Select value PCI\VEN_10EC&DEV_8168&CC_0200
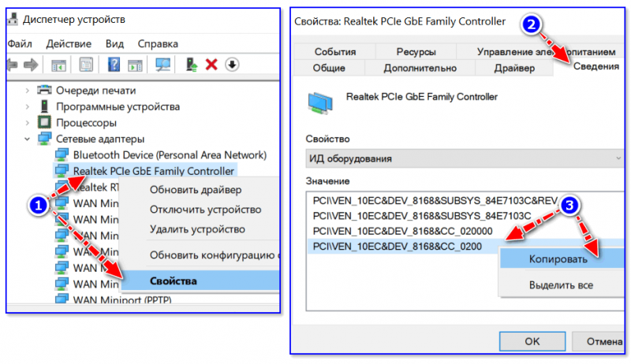631x364 pixels. click(398, 247)
